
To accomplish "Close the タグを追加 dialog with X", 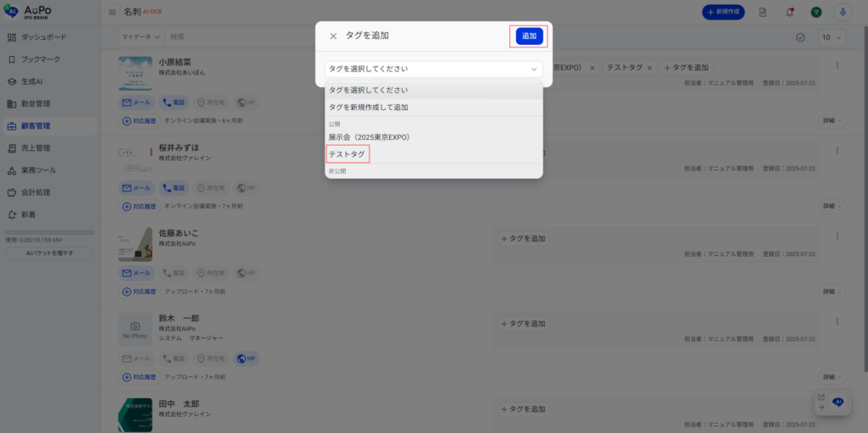I will (333, 36).
